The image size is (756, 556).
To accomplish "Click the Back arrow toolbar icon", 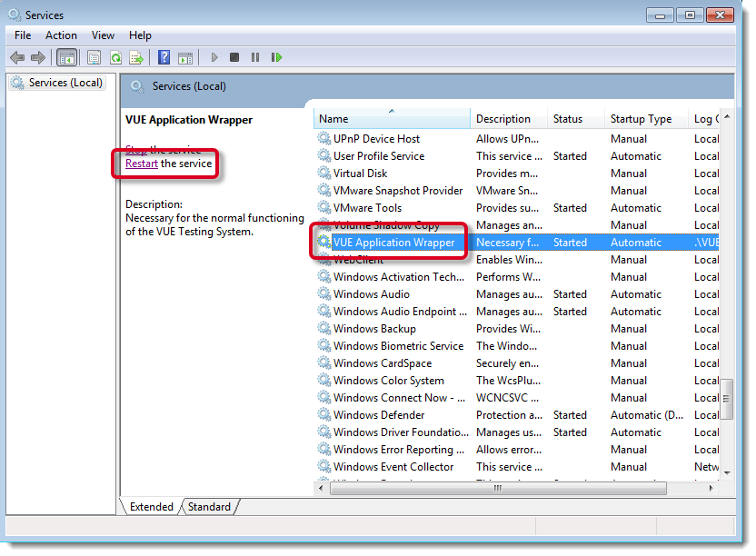I will pos(17,58).
